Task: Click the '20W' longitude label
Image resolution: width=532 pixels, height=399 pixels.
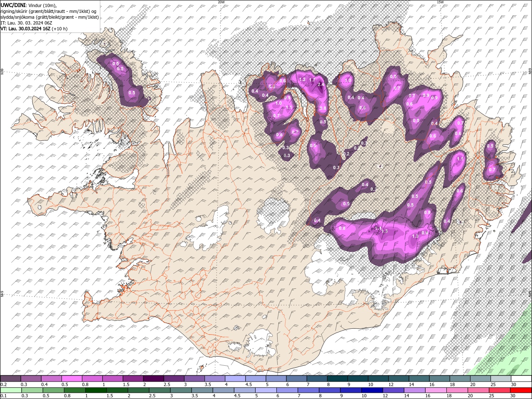Action: click(x=221, y=2)
